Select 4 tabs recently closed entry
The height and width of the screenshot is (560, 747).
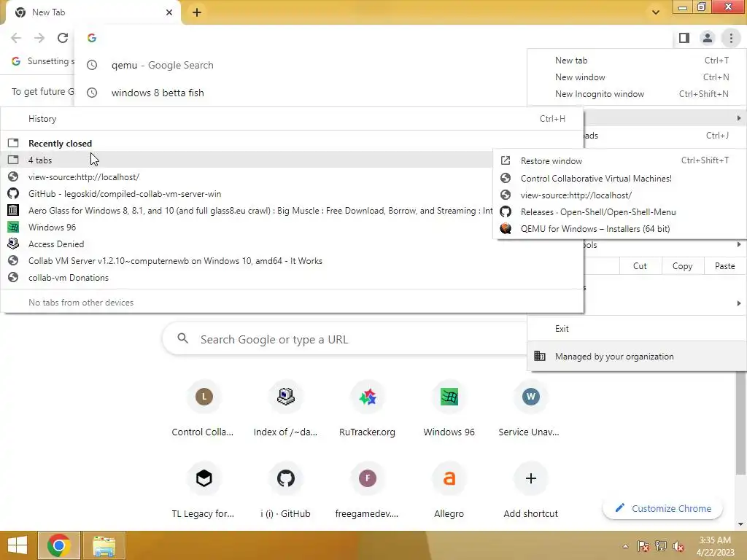point(248,160)
